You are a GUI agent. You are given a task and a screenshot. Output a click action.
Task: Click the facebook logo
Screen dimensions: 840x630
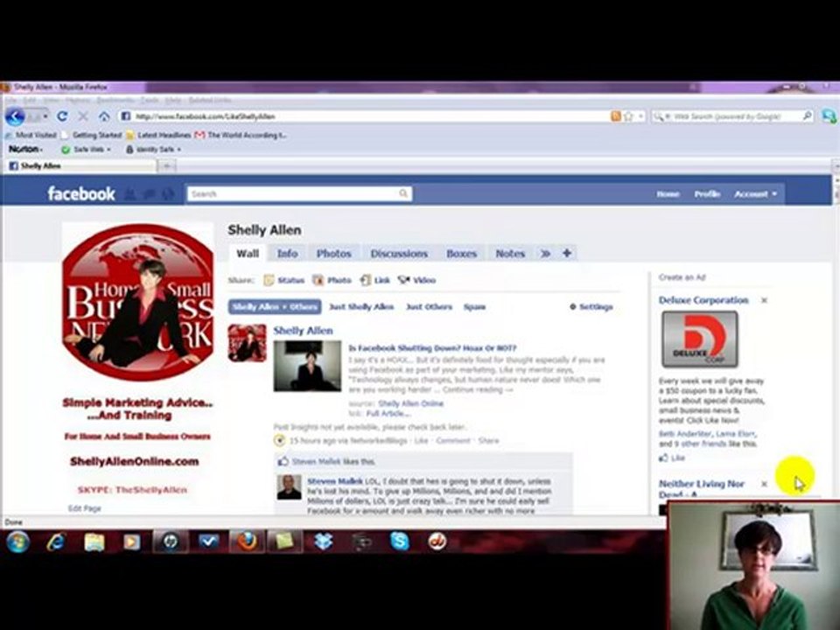click(x=80, y=193)
